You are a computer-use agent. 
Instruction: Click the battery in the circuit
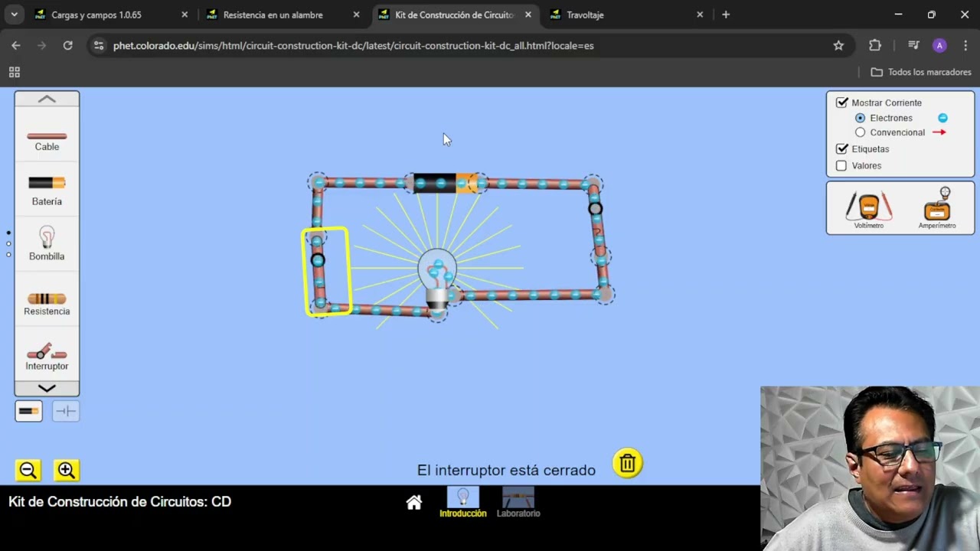[445, 184]
